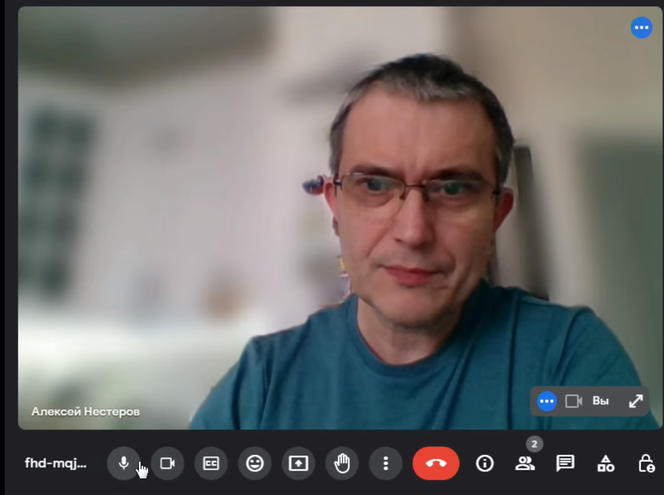Open the chat with everyone
664x495 pixels.
565,463
